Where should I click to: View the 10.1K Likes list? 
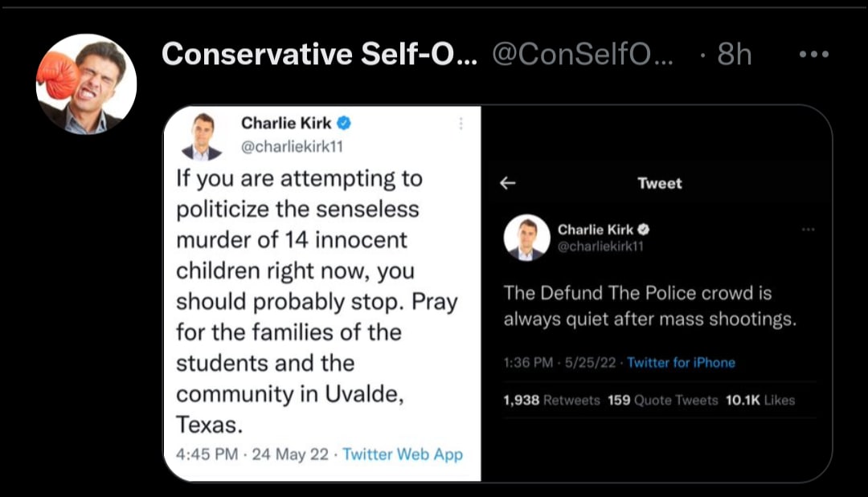click(759, 400)
